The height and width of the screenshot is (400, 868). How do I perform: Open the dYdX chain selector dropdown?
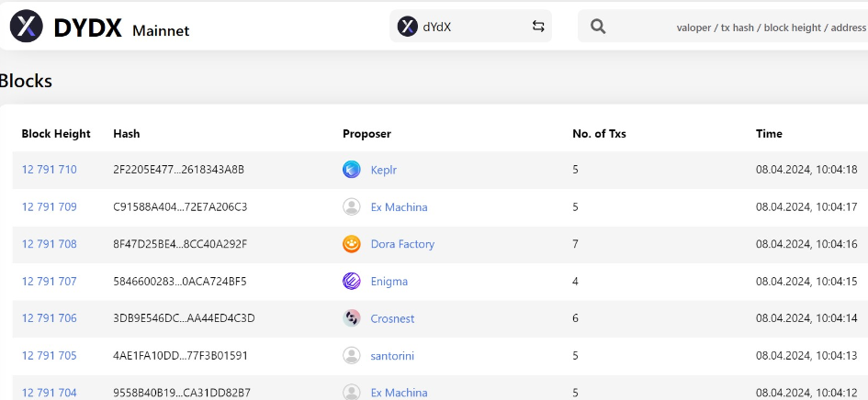click(x=470, y=26)
